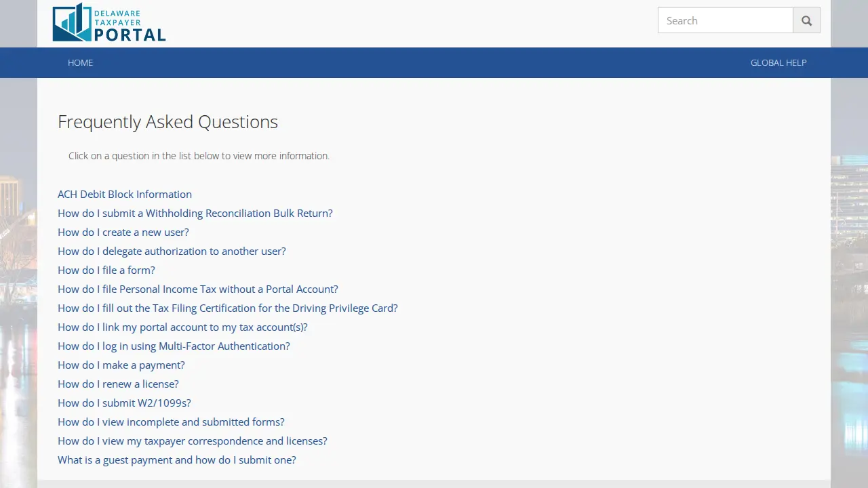Click the 'Frequently Asked Questions' heading

click(167, 122)
